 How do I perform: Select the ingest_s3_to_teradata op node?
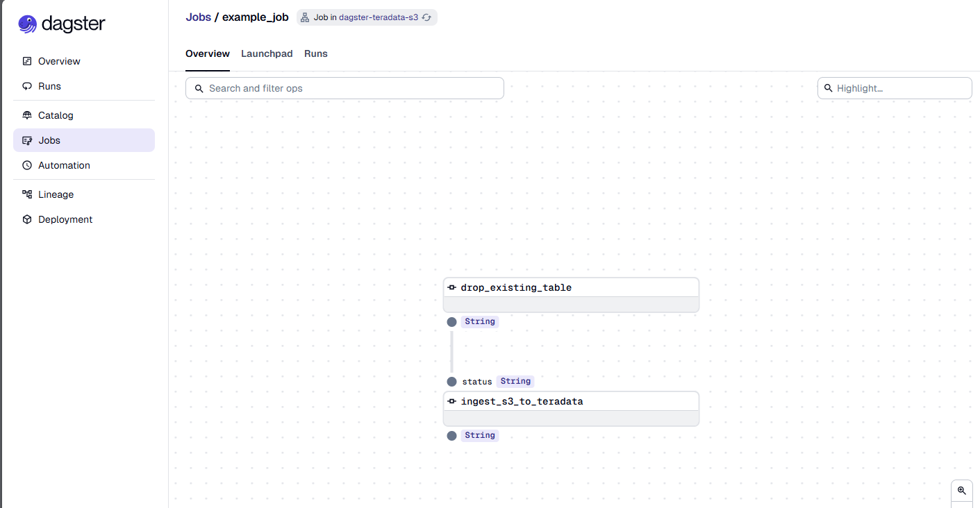click(571, 409)
